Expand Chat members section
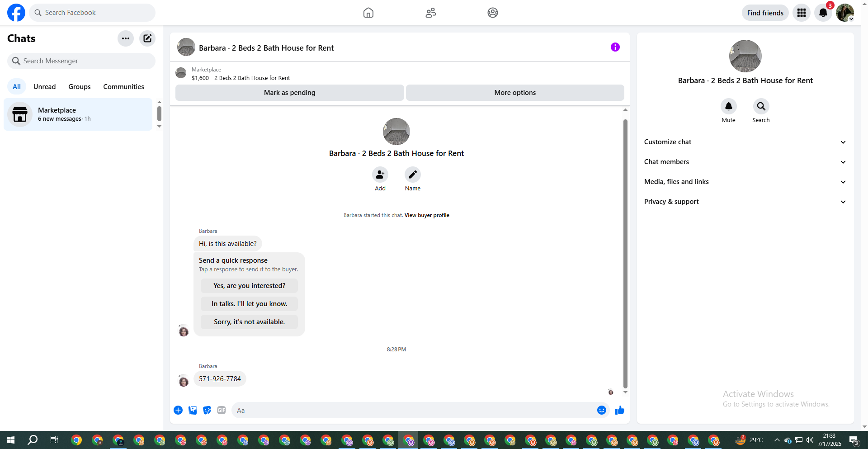 tap(745, 162)
